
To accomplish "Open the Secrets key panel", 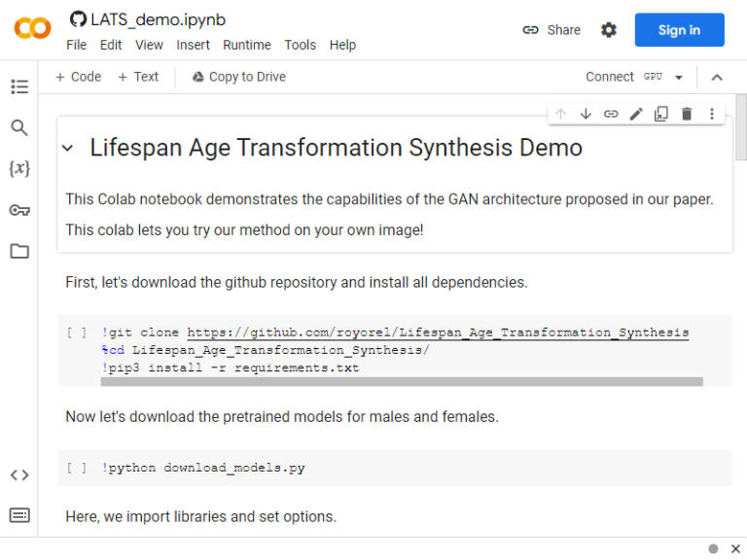I will point(19,210).
